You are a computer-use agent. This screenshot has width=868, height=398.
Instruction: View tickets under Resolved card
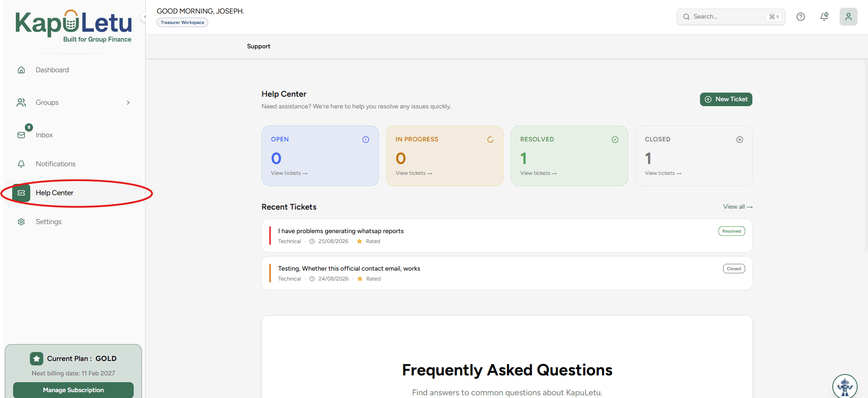click(x=538, y=173)
